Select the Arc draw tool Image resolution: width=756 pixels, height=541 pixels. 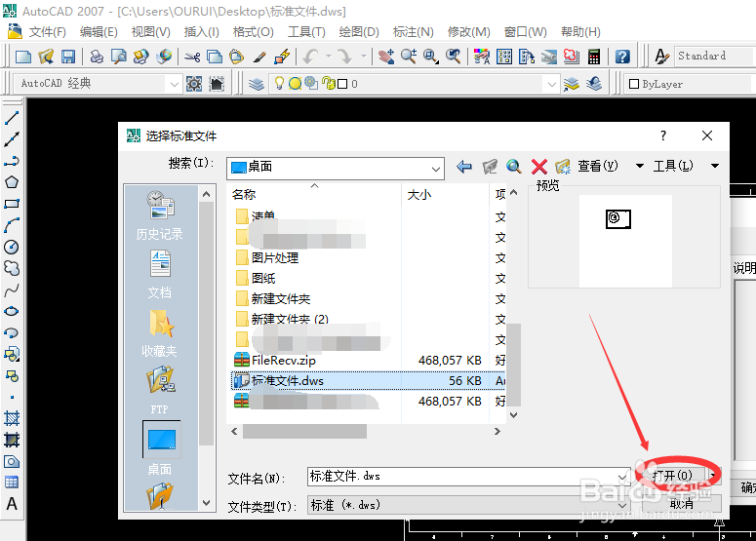[12, 225]
